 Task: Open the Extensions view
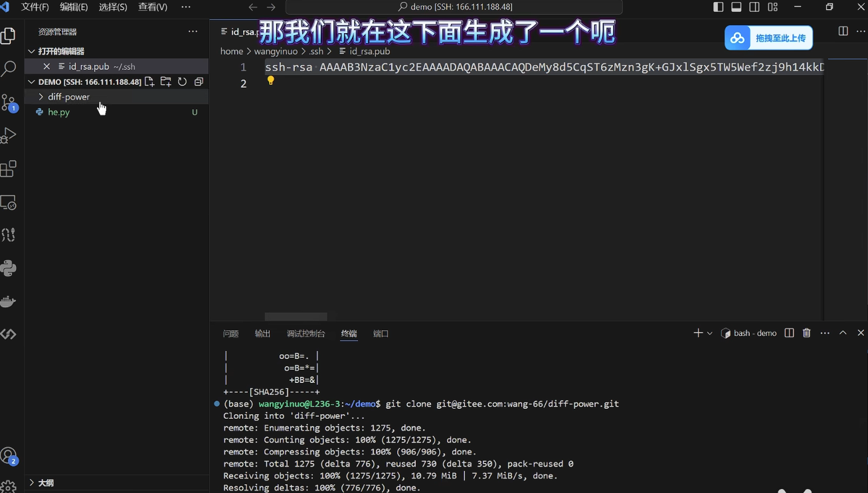pyautogui.click(x=8, y=169)
